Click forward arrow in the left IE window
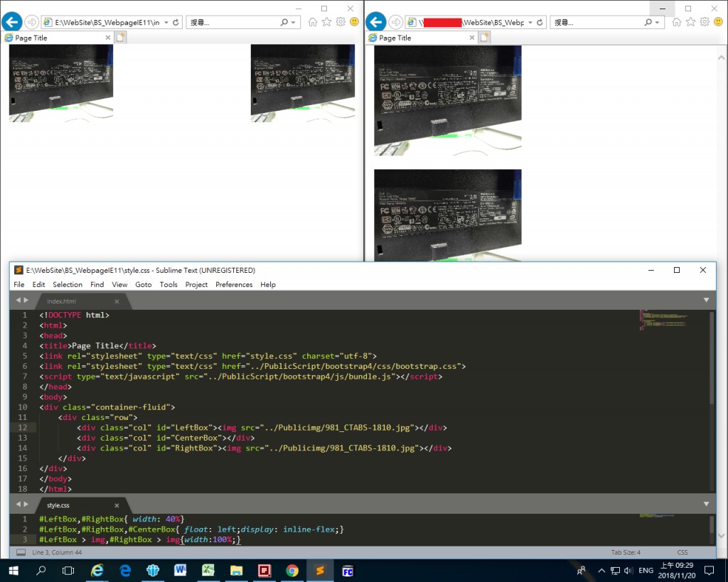Screen dimensions: 728x582 31,22
